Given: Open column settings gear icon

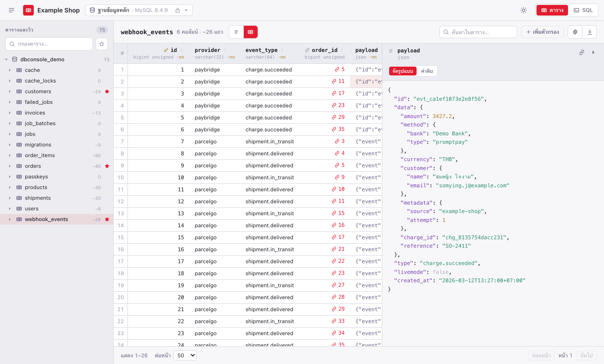Looking at the screenshot, I should (575, 32).
